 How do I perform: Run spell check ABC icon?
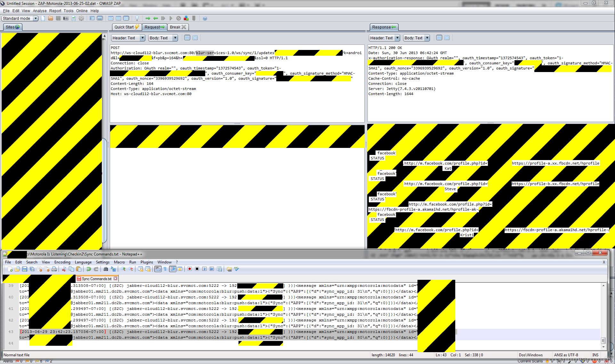[237, 269]
